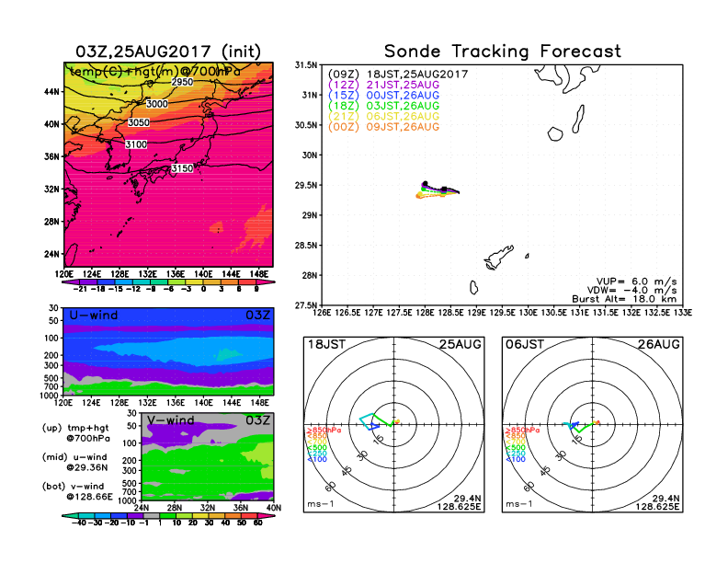Select legend entry '(09Z) 18JST,25AUG2017'
The image size is (728, 563).
click(398, 75)
